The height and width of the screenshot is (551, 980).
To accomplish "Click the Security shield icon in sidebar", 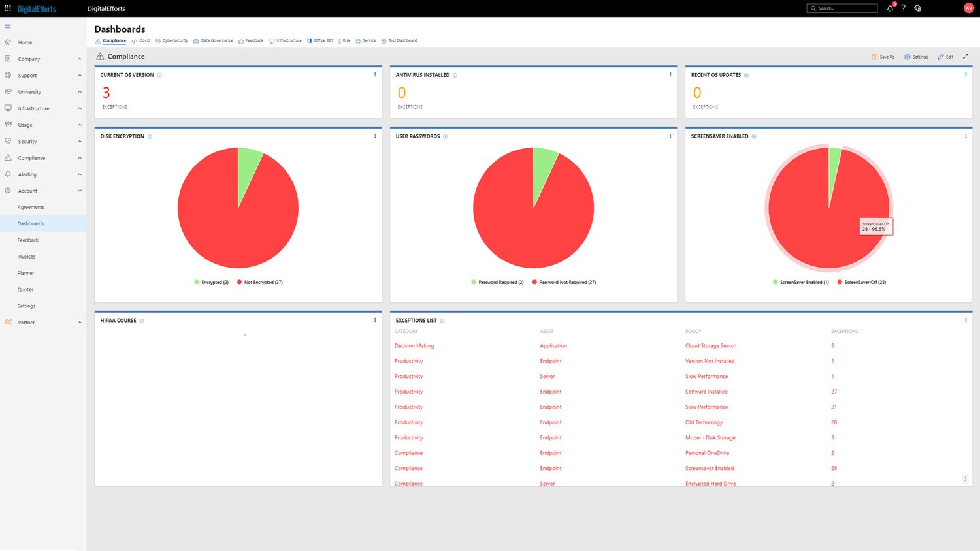I will pos(7,141).
